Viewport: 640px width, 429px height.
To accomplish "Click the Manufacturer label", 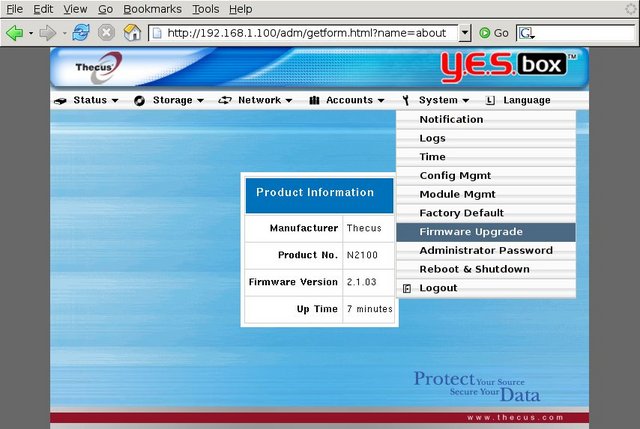I will [x=304, y=228].
